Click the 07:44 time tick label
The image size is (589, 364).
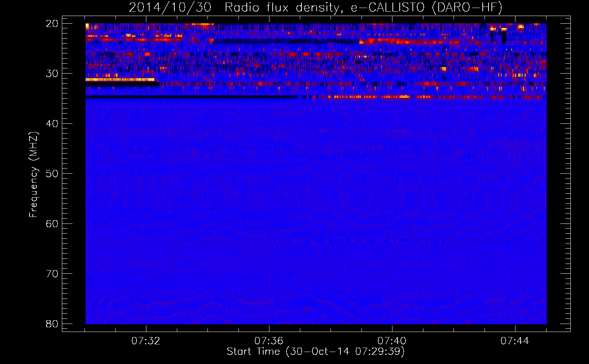pos(515,341)
